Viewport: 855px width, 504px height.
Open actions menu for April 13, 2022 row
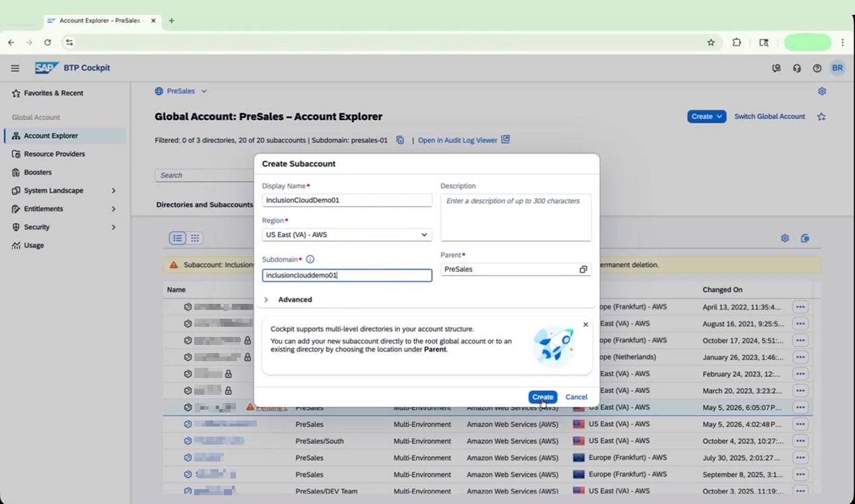coord(800,307)
